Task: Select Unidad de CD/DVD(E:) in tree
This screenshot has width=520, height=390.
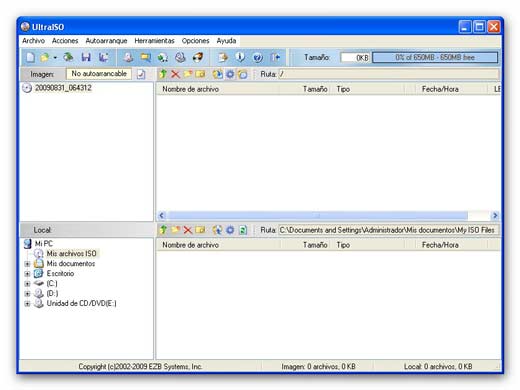Action: (81, 304)
